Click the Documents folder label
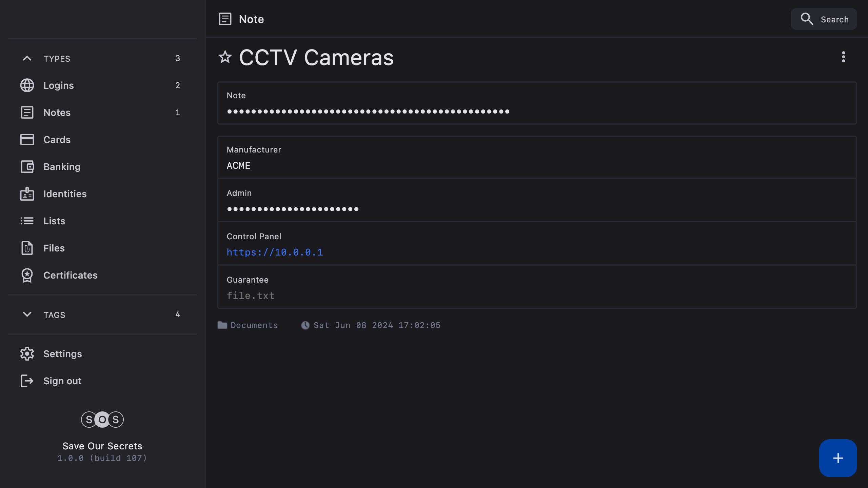 click(x=254, y=325)
